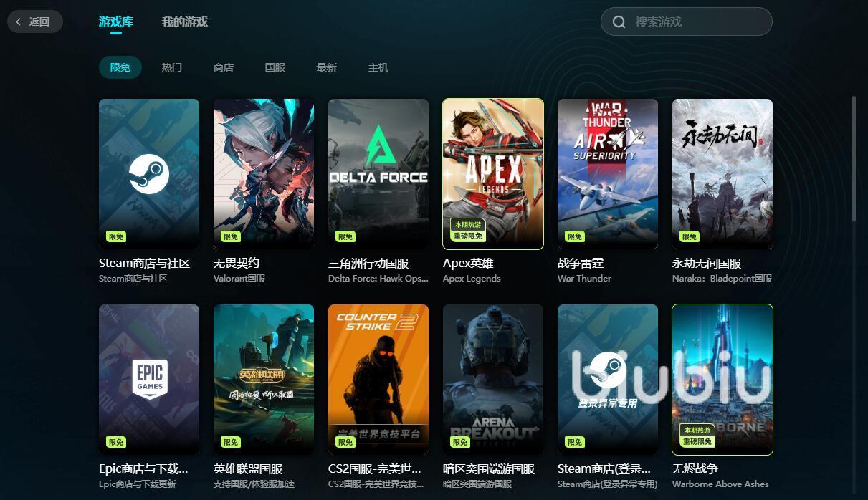Switch to the 游戏库 tab
The height and width of the screenshot is (500, 868).
pyautogui.click(x=116, y=22)
